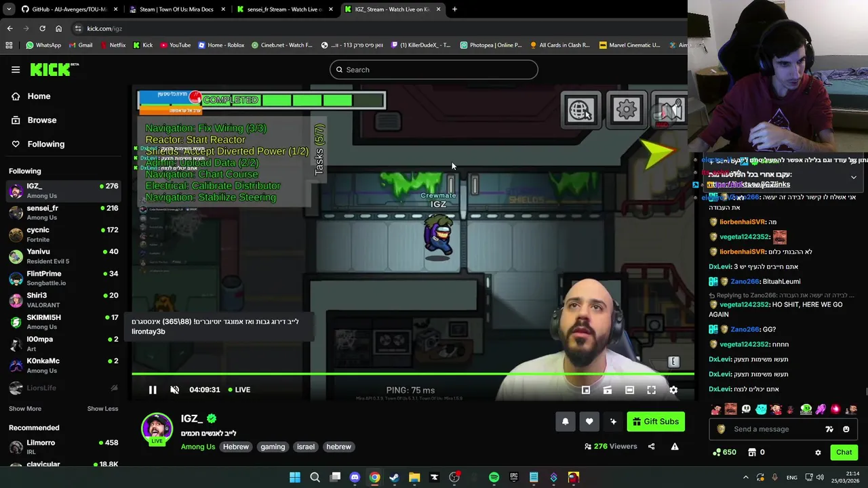Open Browse in sidebar
The image size is (868, 488).
pyautogui.click(x=41, y=120)
